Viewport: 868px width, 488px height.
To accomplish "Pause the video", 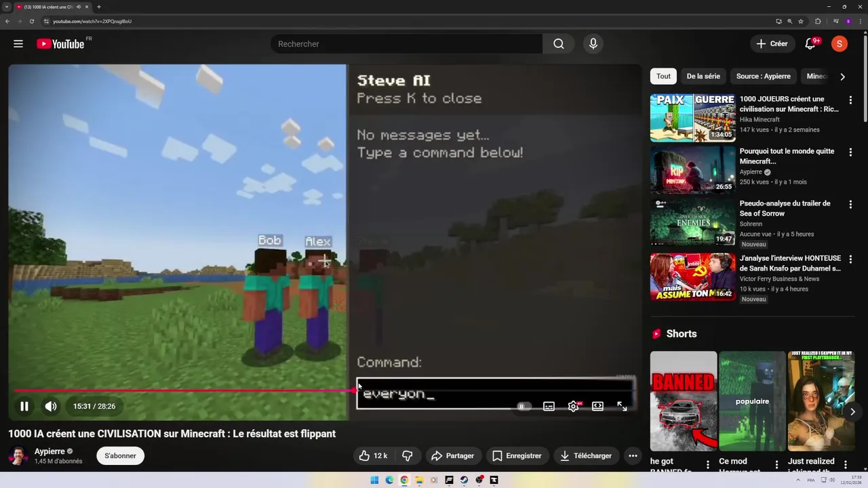I will point(24,406).
